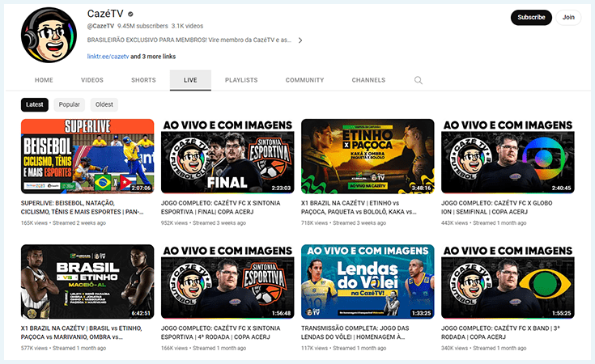Click the CazéTV channel avatar

click(49, 35)
